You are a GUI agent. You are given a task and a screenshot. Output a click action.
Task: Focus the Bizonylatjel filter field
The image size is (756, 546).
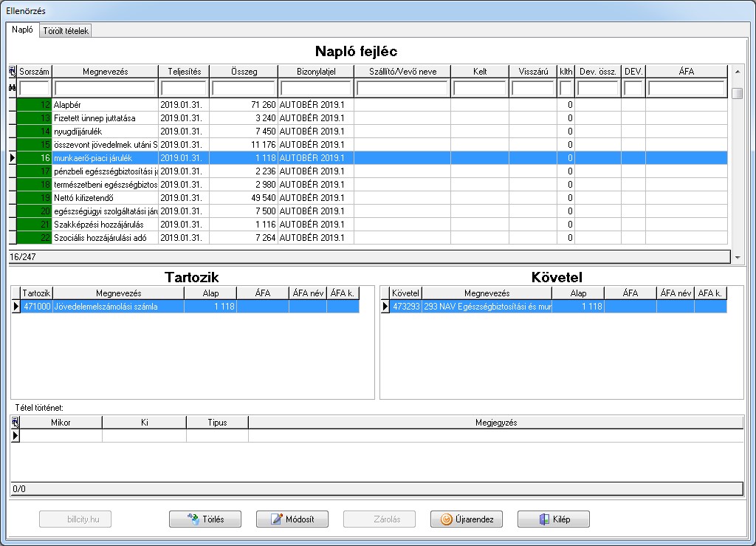tap(316, 88)
